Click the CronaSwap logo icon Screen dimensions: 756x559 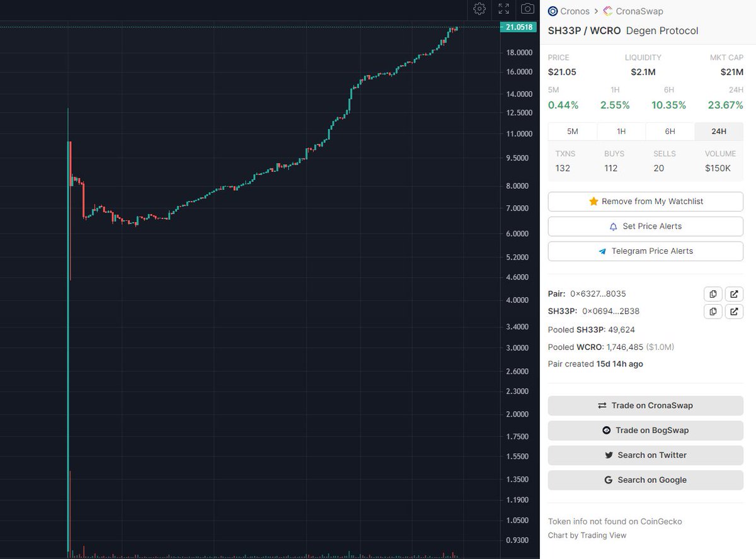608,11
